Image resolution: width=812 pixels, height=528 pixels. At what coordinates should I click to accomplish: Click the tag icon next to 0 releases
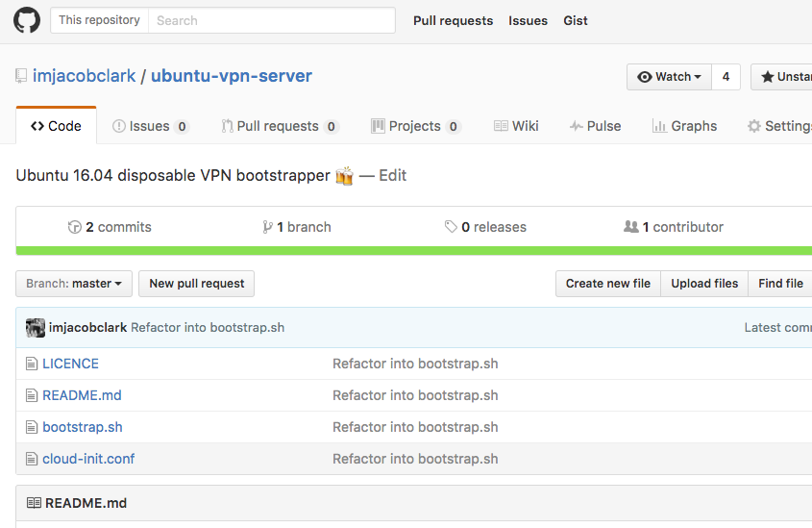click(x=451, y=227)
